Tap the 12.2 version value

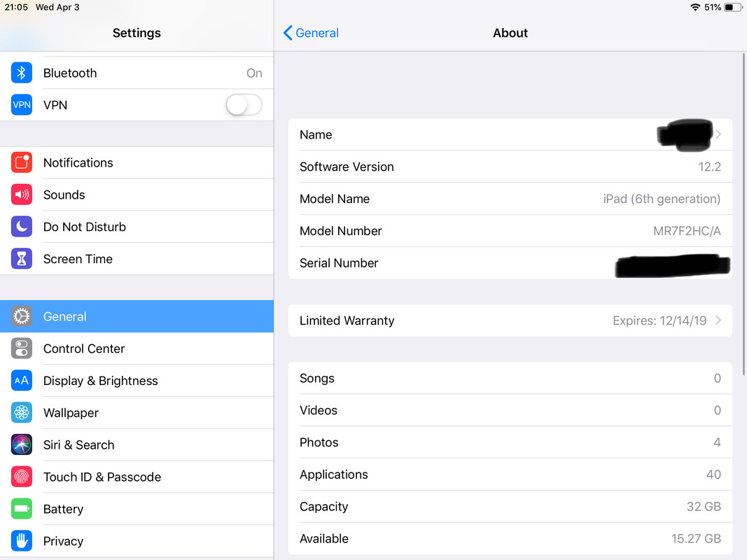(x=710, y=167)
